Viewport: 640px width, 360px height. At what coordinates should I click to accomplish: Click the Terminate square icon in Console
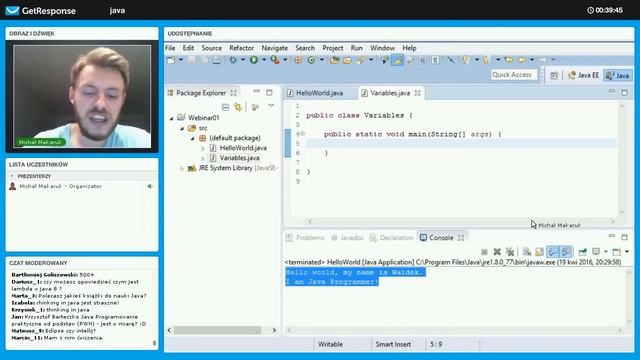click(484, 252)
